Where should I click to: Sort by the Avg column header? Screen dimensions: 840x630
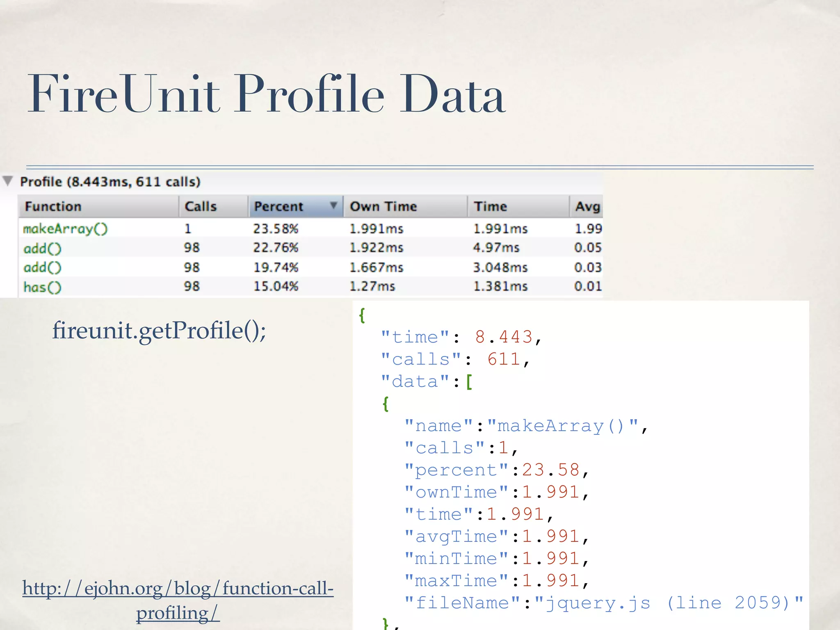point(587,206)
